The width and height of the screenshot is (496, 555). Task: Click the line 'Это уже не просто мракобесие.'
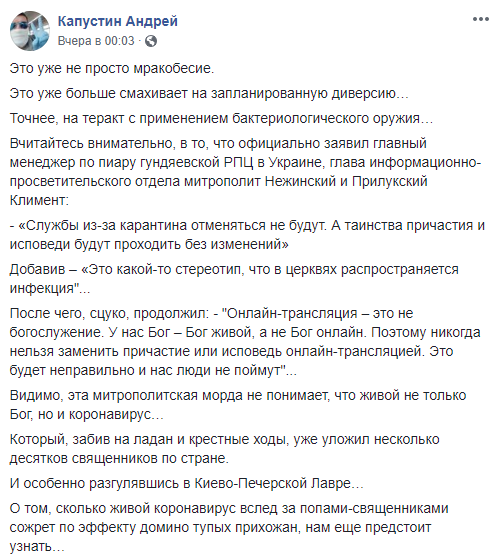click(x=112, y=68)
